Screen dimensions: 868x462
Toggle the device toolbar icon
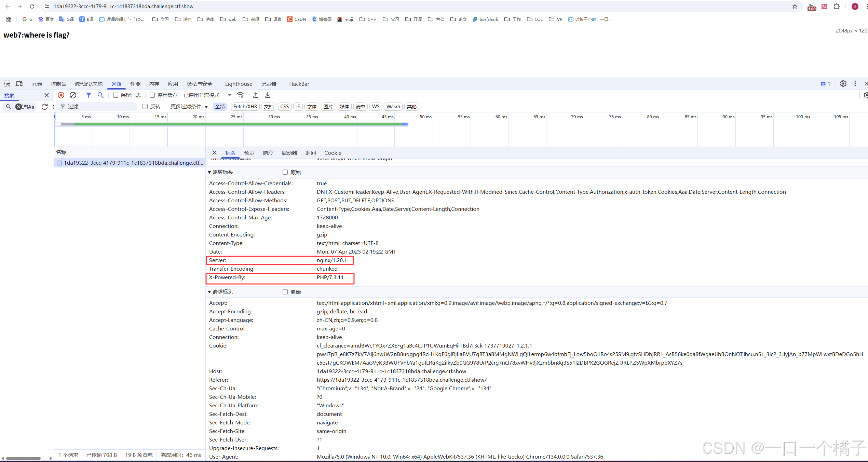[x=19, y=84]
